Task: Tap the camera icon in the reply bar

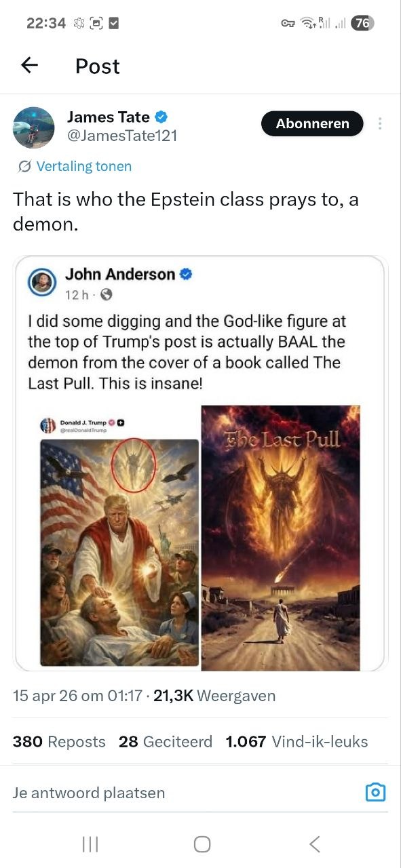Action: click(x=375, y=792)
